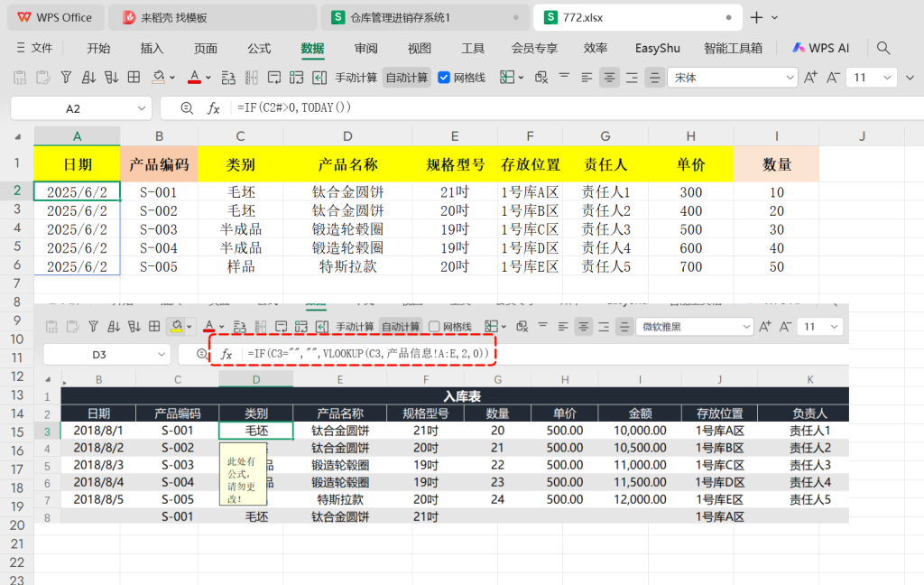
Task: Open the 效率 tab
Action: tap(596, 48)
